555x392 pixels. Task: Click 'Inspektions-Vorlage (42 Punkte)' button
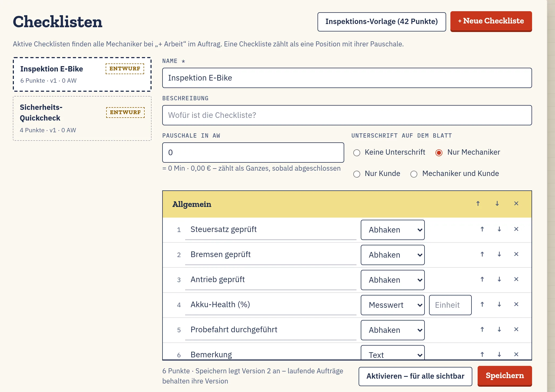click(x=382, y=22)
